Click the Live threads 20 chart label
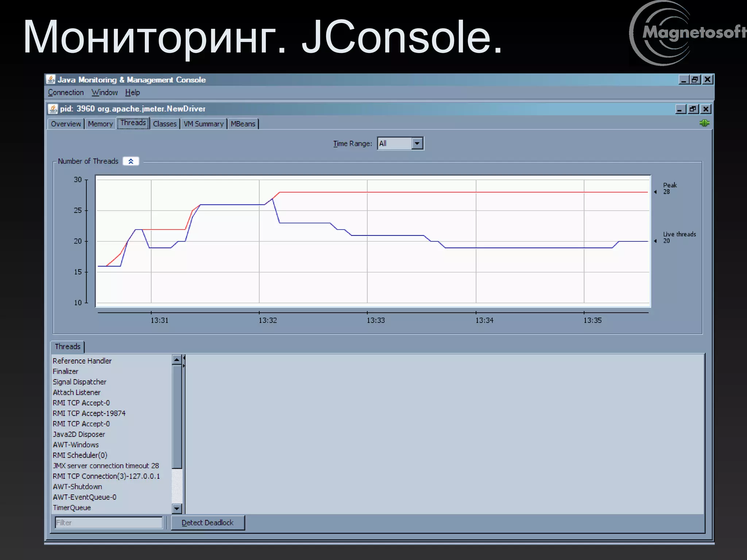747x560 pixels. coord(679,237)
